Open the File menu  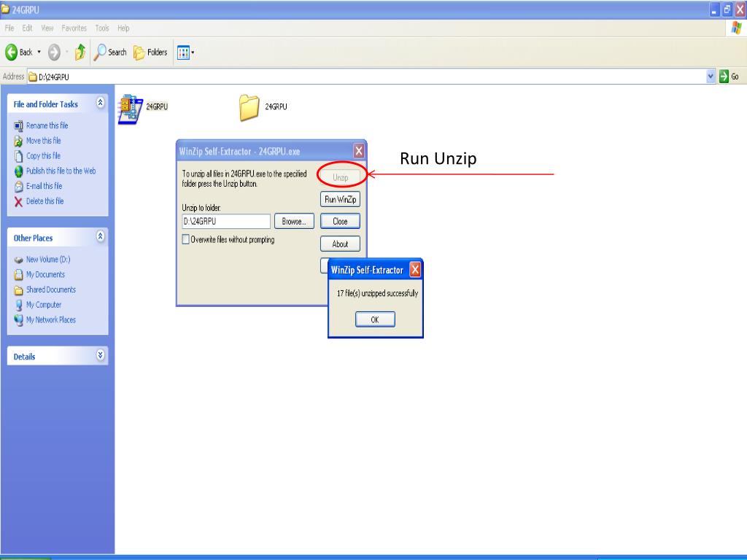point(9,28)
